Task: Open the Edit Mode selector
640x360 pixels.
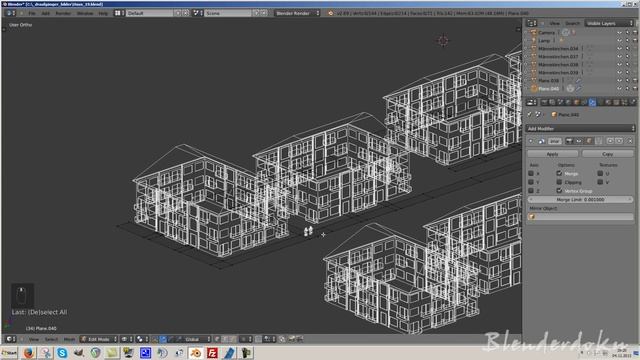Action: 99,339
